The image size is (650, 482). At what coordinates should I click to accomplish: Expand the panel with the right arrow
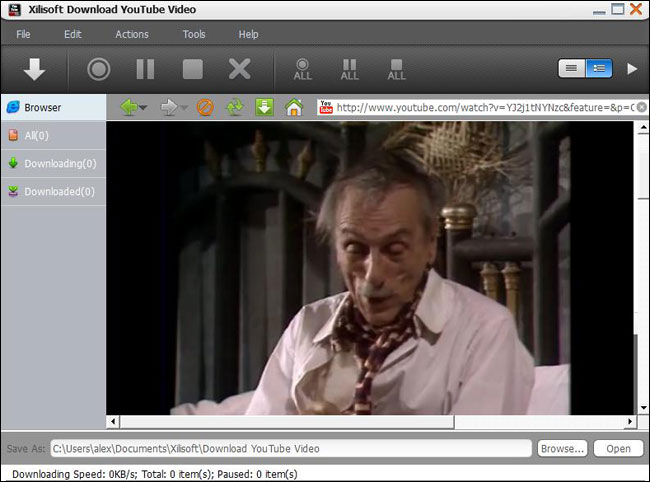click(x=631, y=69)
